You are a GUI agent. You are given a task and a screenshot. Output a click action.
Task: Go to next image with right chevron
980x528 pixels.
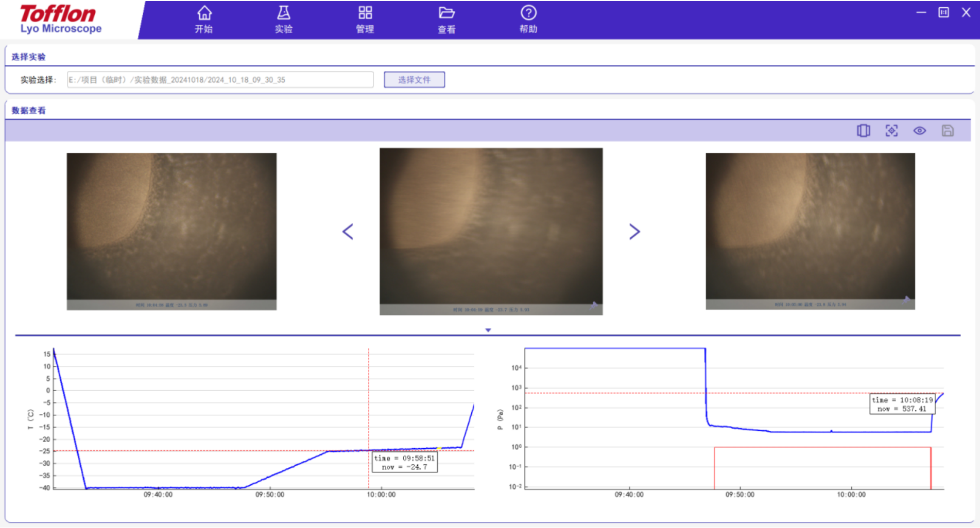[x=634, y=232]
